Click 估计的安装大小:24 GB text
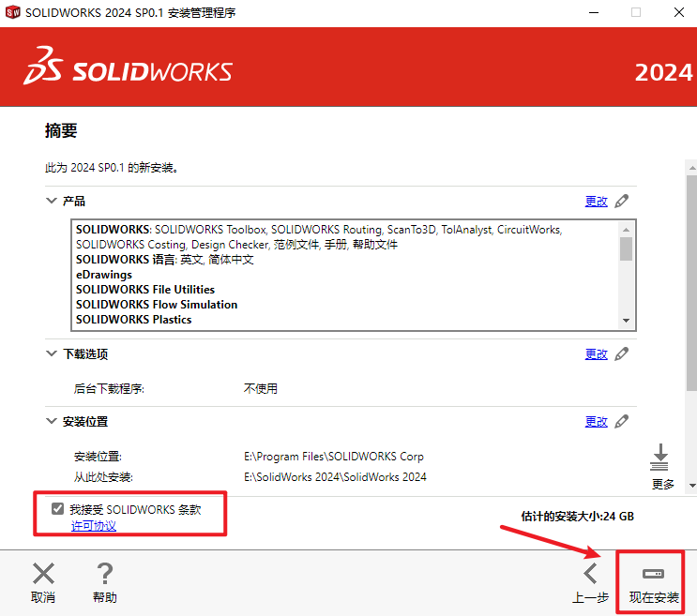Image resolution: width=697 pixels, height=616 pixels. [x=578, y=517]
